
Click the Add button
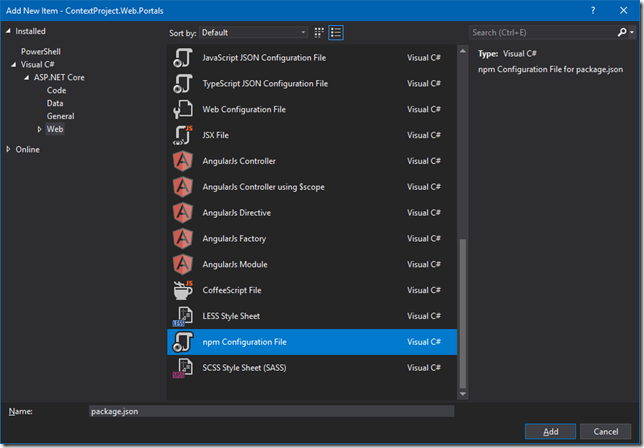[550, 432]
